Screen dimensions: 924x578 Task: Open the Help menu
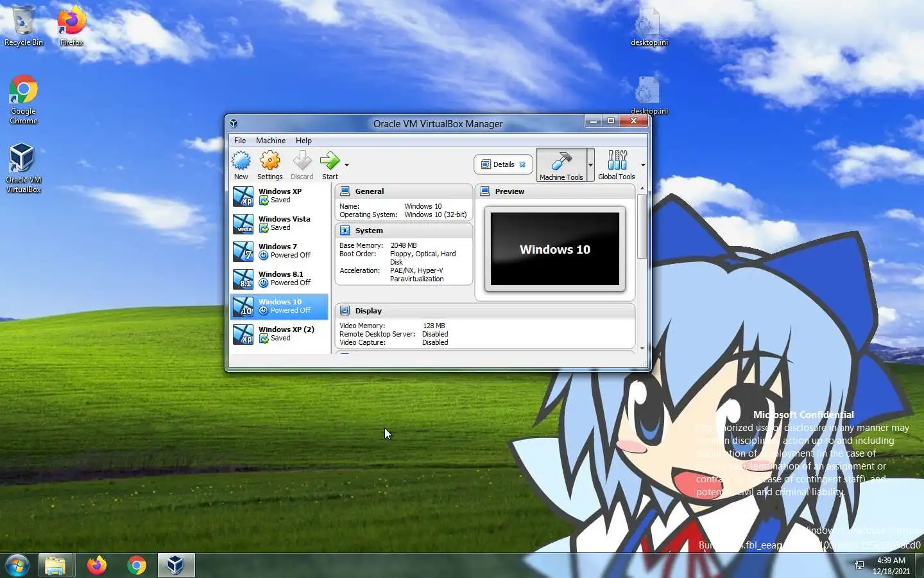(x=304, y=141)
